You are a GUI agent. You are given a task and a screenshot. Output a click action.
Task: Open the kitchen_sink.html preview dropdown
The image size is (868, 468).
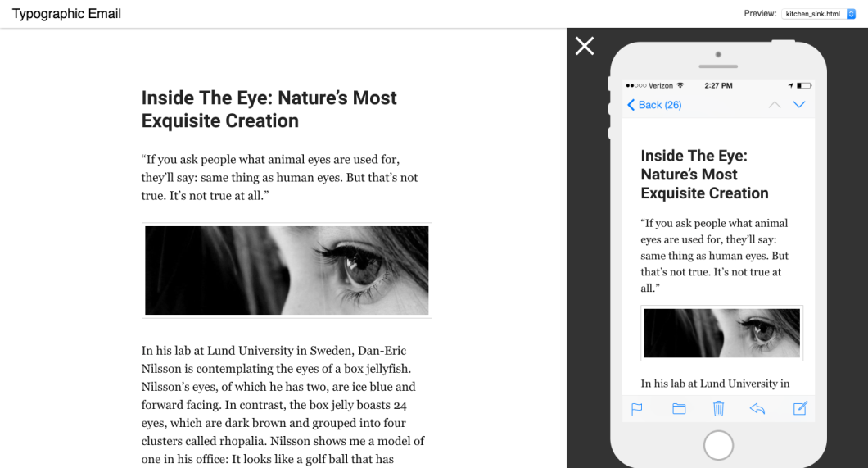pyautogui.click(x=818, y=14)
